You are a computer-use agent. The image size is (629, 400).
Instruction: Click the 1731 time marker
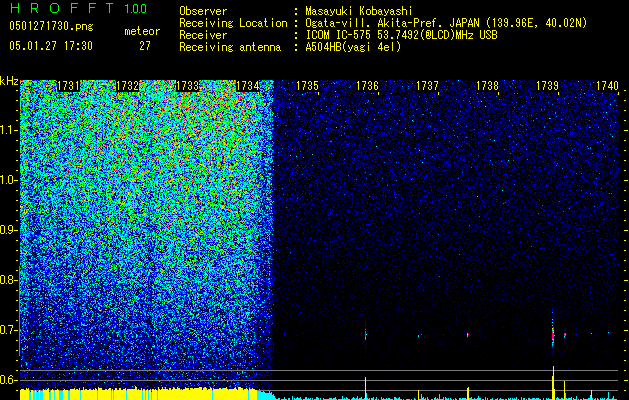click(x=68, y=86)
